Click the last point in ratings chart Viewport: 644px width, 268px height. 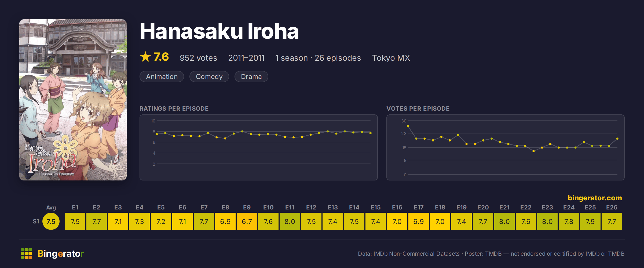(371, 133)
